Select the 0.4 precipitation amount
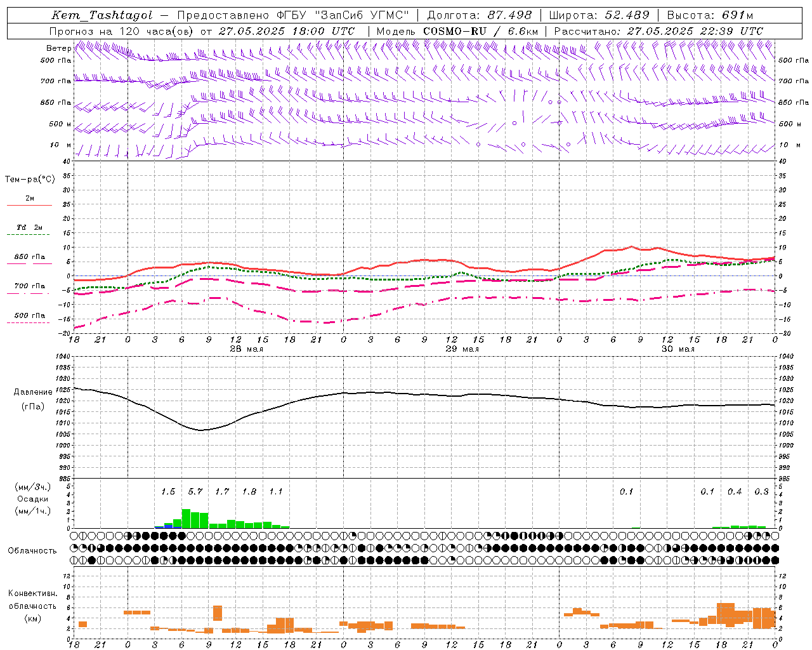Image resolution: width=812 pixels, height=650 pixels. (x=735, y=492)
